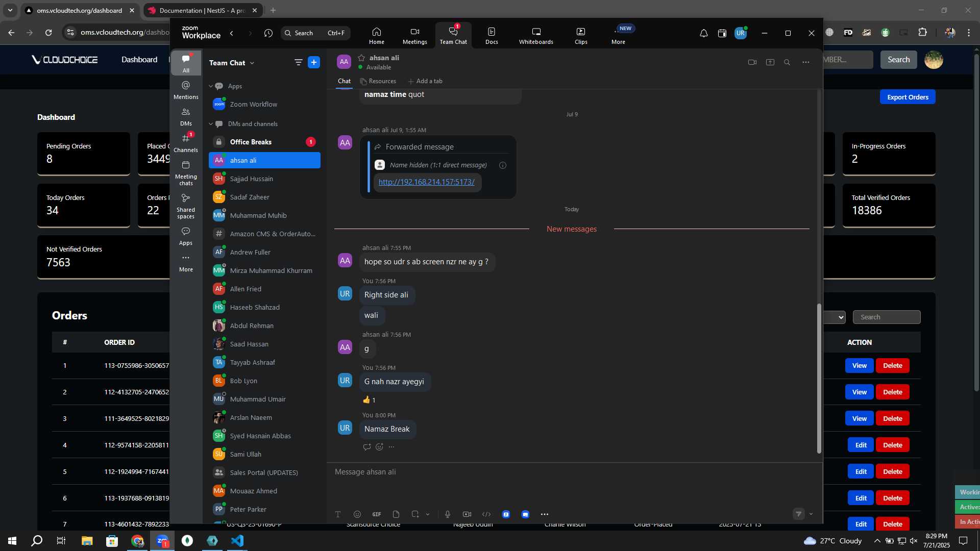The image size is (980, 551).
Task: Open Whiteboards in Zoom
Action: (536, 36)
